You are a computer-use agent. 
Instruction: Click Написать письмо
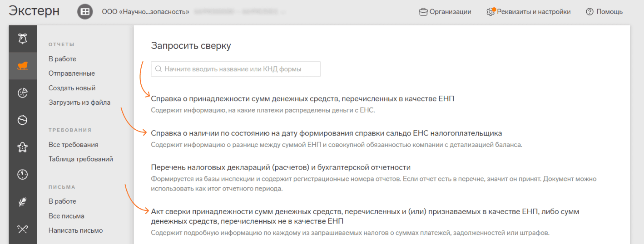(75, 230)
